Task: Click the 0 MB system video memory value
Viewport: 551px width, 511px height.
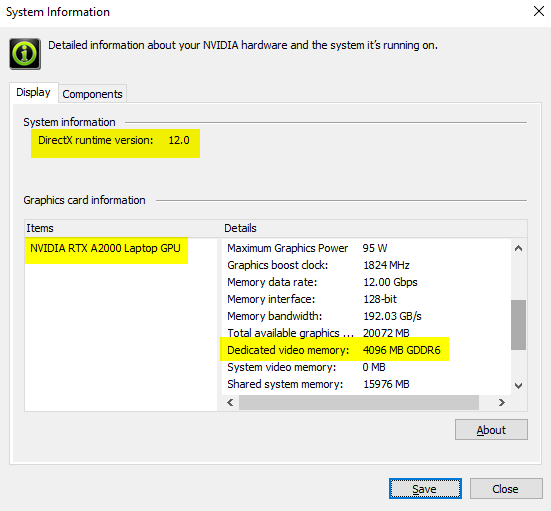Action: pos(374,367)
